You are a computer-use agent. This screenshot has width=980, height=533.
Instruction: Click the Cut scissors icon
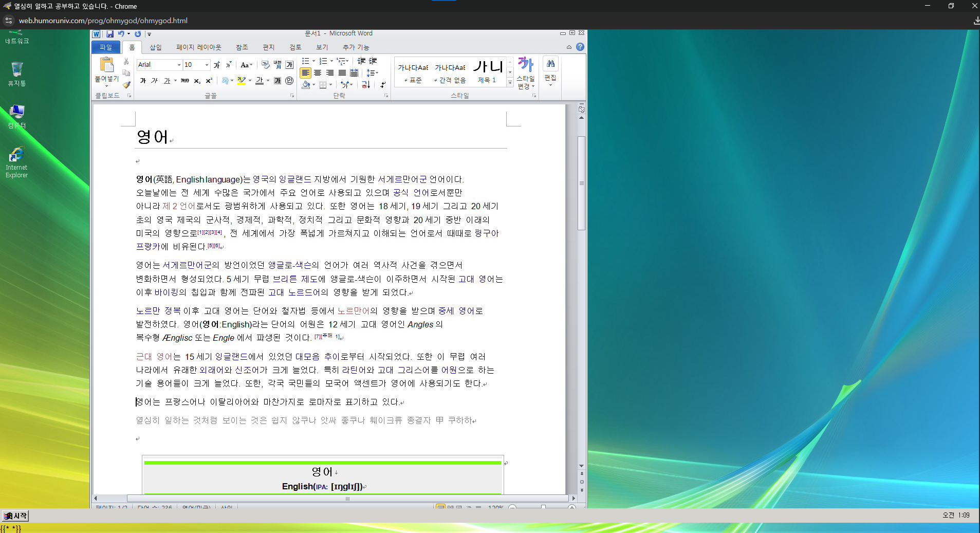126,61
